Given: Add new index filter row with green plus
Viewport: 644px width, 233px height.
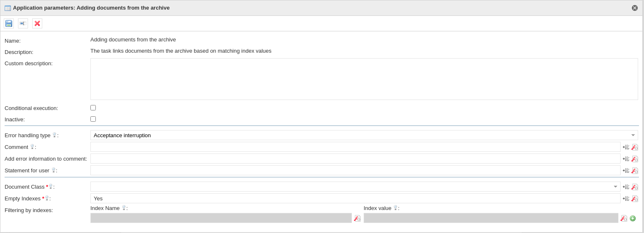Looking at the screenshot, I should [633, 218].
